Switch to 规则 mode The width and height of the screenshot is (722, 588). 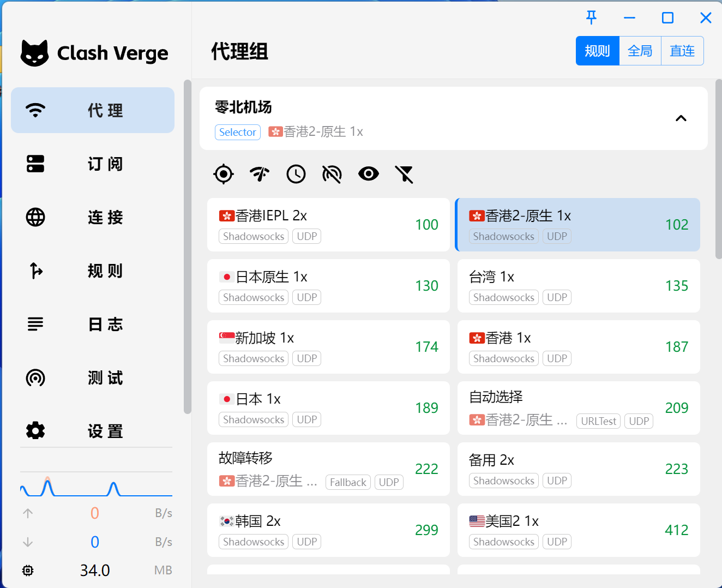coord(598,51)
